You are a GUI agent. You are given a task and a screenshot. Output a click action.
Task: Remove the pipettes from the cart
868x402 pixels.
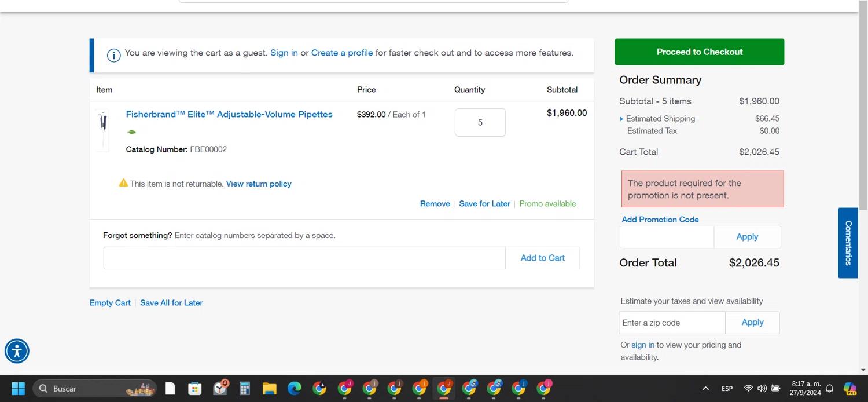[x=435, y=204]
